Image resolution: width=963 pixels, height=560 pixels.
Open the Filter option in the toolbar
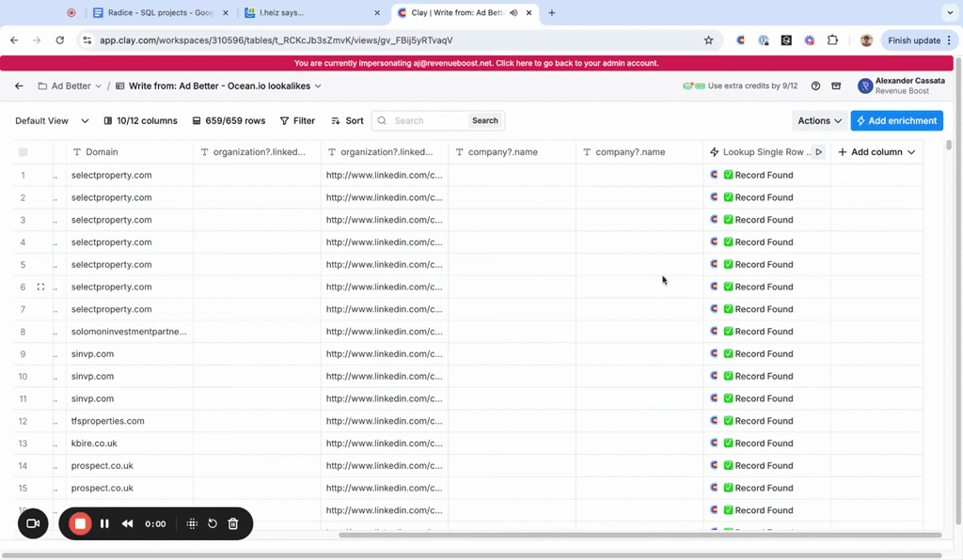[297, 120]
